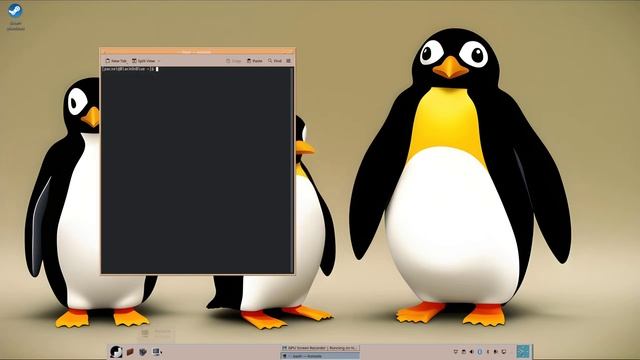The width and height of the screenshot is (640, 360).
Task: Open the Konsole hamburger menu
Action: point(289,61)
